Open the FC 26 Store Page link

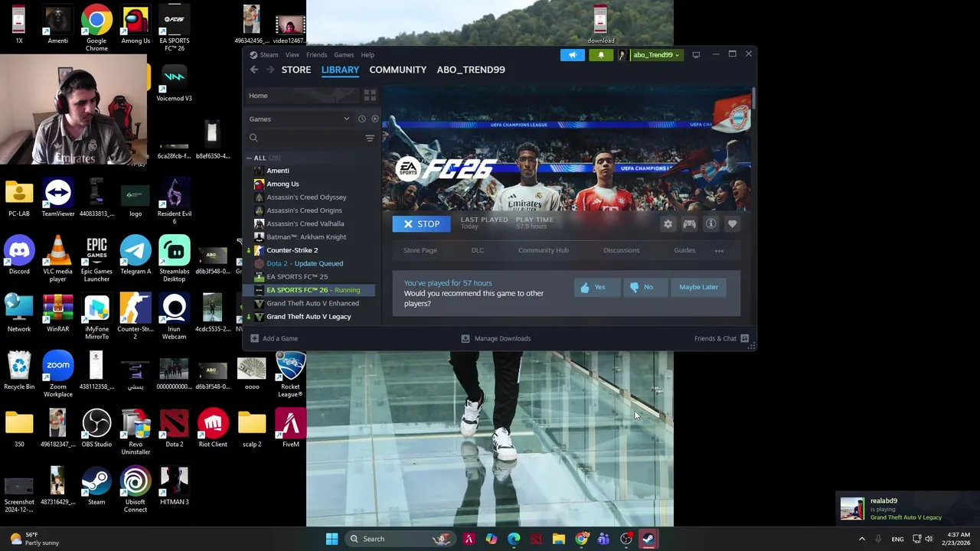click(420, 250)
